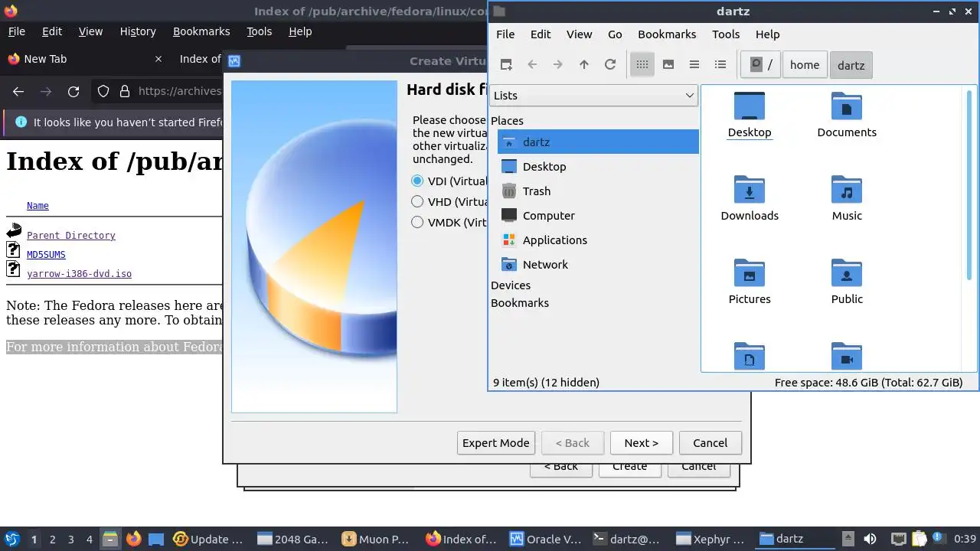Cancel the Create Virtual Hard Disk dialog
The height and width of the screenshot is (551, 980).
click(710, 443)
